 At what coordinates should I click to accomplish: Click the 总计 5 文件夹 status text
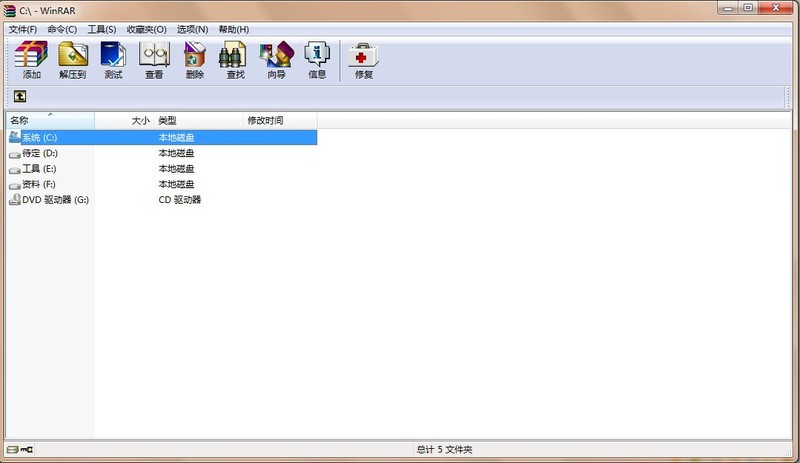444,450
